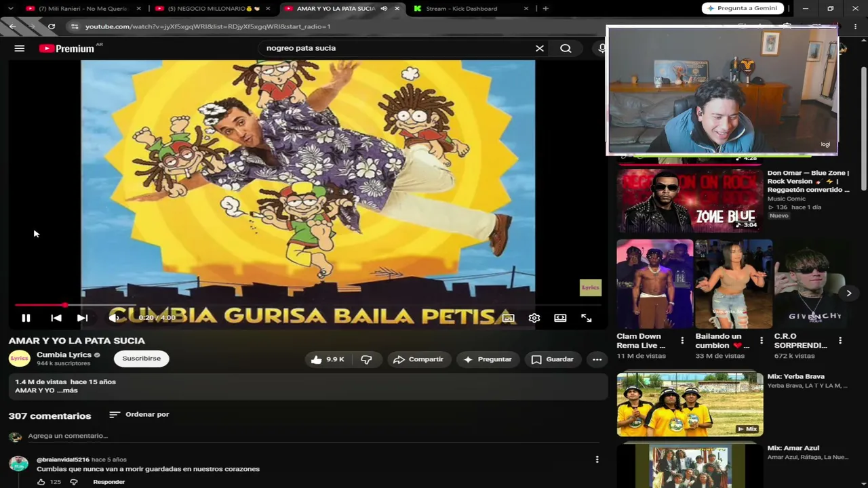Skip to the next video
This screenshot has width=868, height=488.
coord(82,318)
